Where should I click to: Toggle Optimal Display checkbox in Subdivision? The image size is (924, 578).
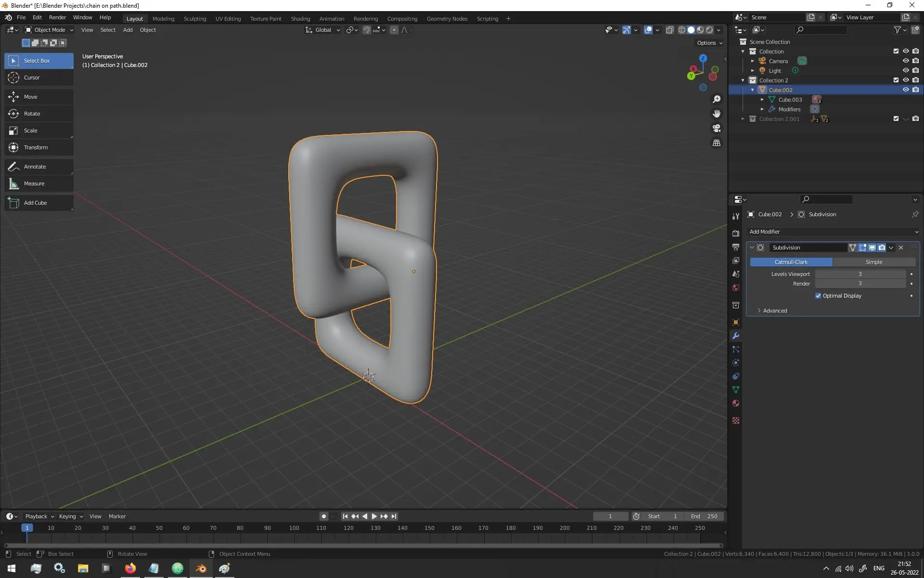818,295
